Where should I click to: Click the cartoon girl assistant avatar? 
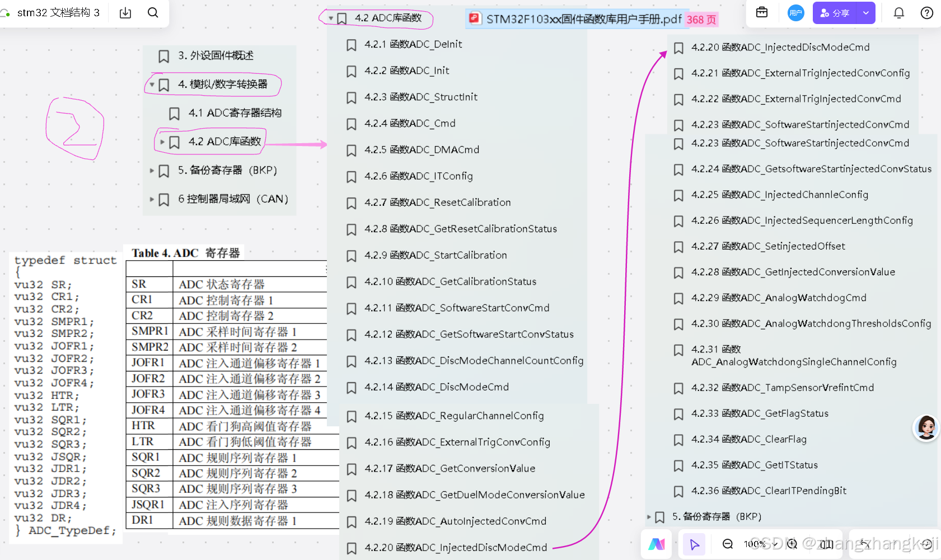(926, 428)
